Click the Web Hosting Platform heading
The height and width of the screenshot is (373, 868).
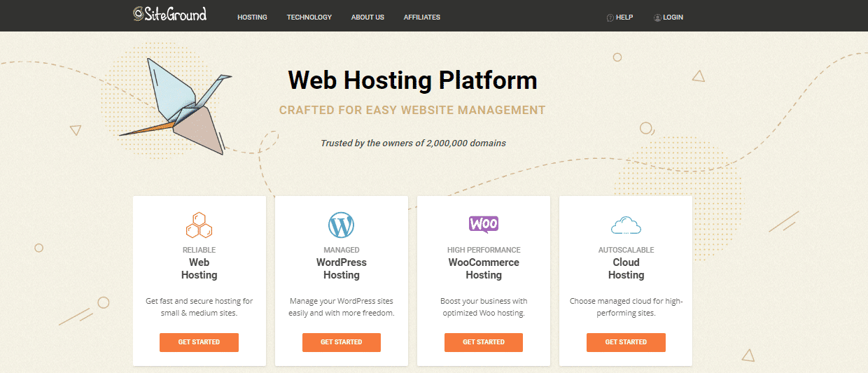point(412,80)
